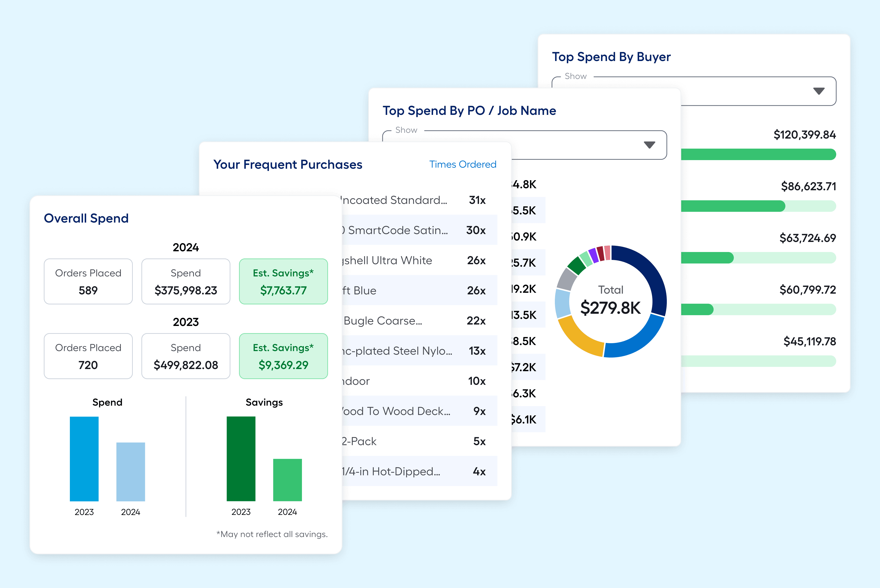Select the 2023 Est. Savings card

tap(283, 356)
